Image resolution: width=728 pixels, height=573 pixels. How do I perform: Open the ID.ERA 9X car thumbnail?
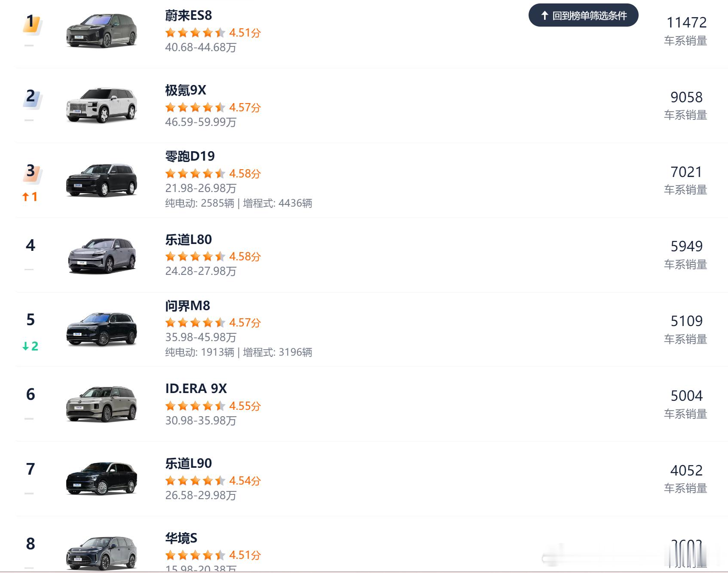tap(102, 404)
